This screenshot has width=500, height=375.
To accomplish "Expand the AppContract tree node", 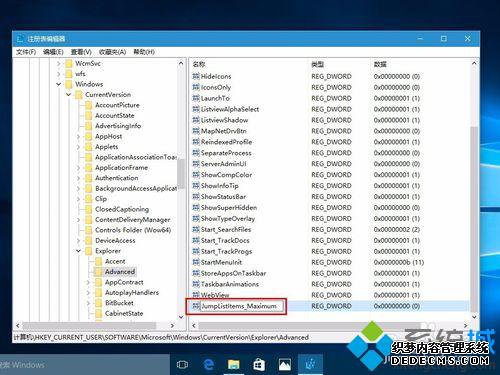I will coord(88,282).
